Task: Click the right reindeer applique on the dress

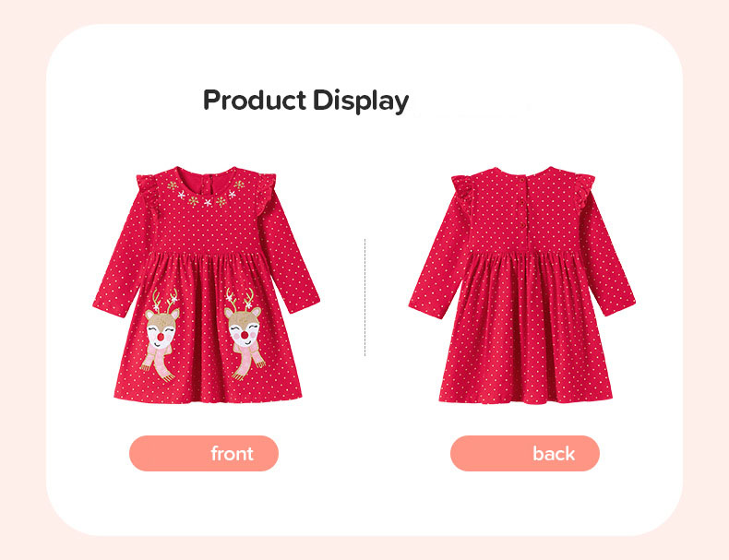Action: tap(245, 334)
